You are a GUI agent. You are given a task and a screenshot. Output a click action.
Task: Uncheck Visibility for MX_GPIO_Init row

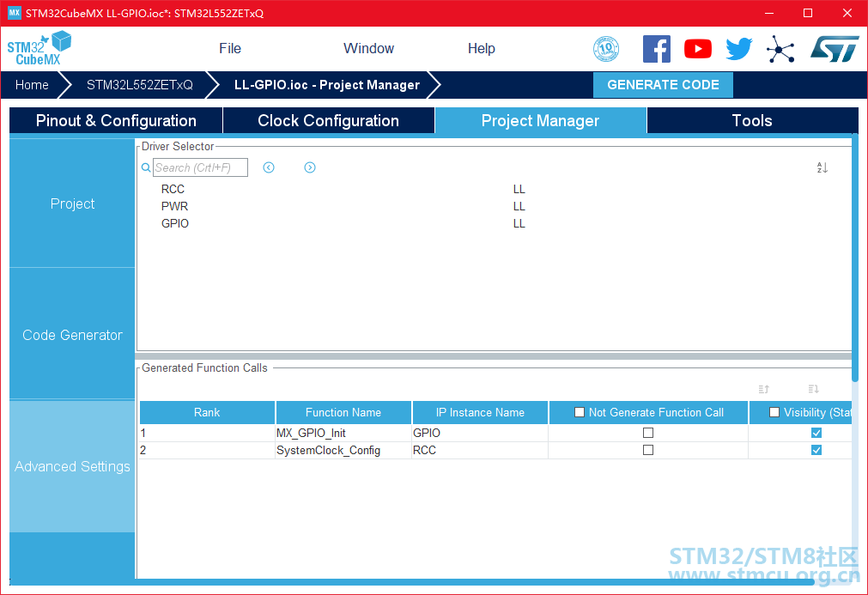pos(816,433)
